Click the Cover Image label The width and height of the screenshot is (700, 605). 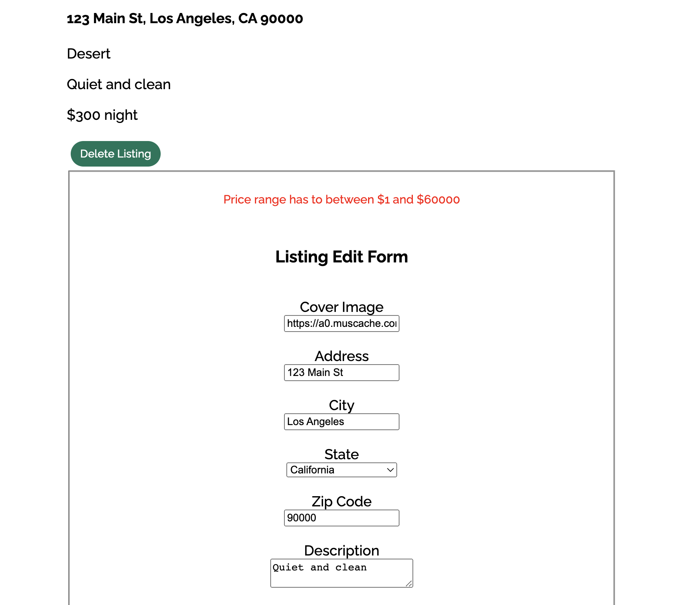pyautogui.click(x=341, y=307)
